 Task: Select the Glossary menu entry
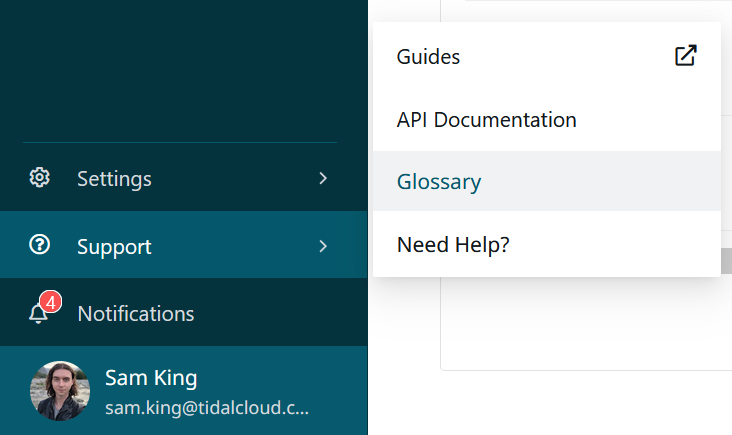pyautogui.click(x=439, y=182)
